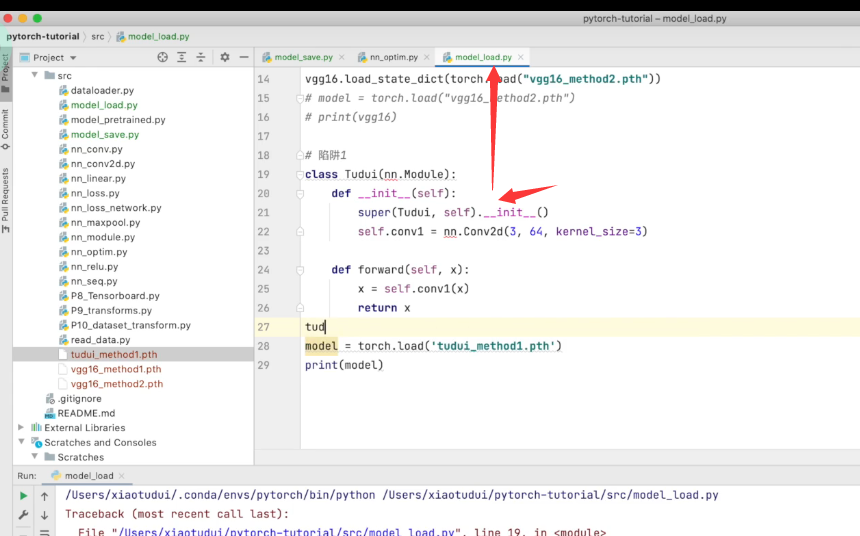Select vgg16_method2.pth file

click(x=117, y=383)
